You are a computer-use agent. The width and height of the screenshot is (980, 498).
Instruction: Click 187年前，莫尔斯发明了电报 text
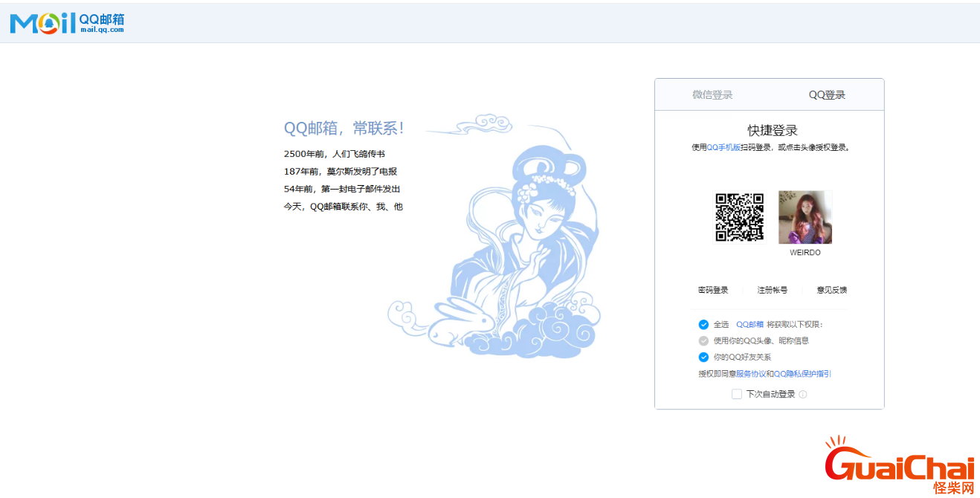coord(341,171)
